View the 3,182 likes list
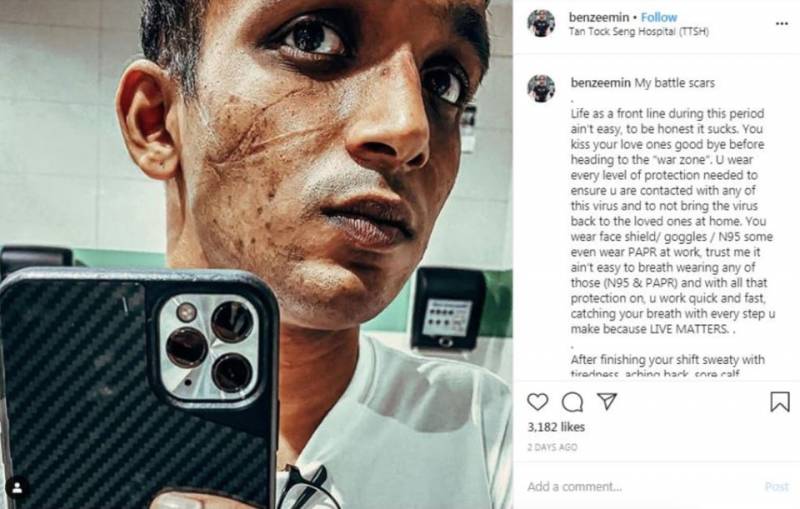This screenshot has height=509, width=800. (x=556, y=427)
